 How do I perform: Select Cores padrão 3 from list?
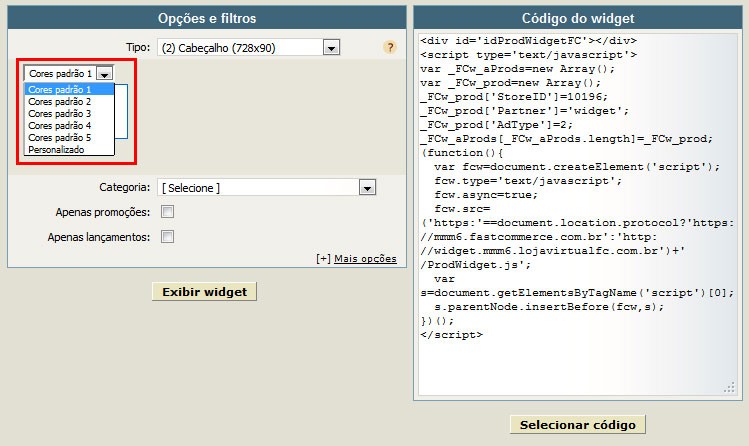coord(69,114)
